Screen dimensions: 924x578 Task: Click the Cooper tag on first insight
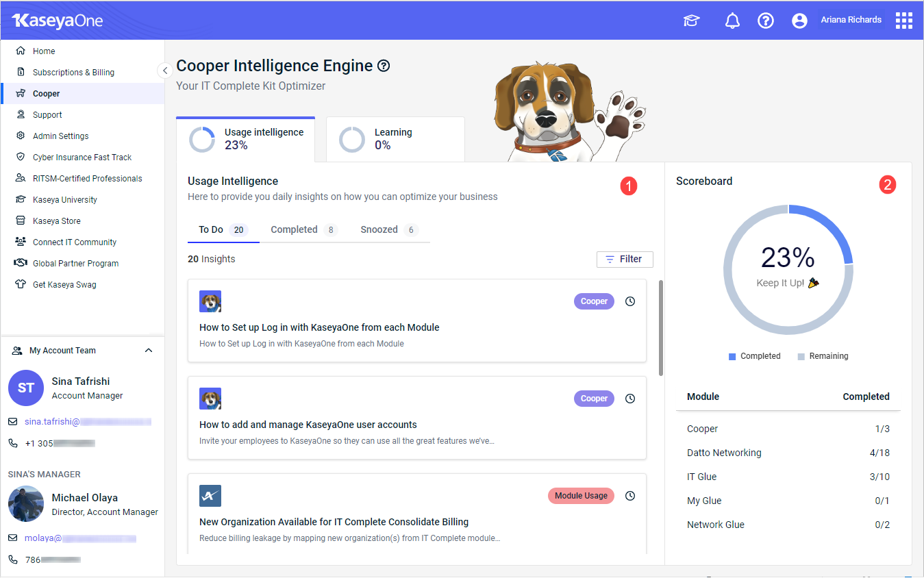coord(594,301)
